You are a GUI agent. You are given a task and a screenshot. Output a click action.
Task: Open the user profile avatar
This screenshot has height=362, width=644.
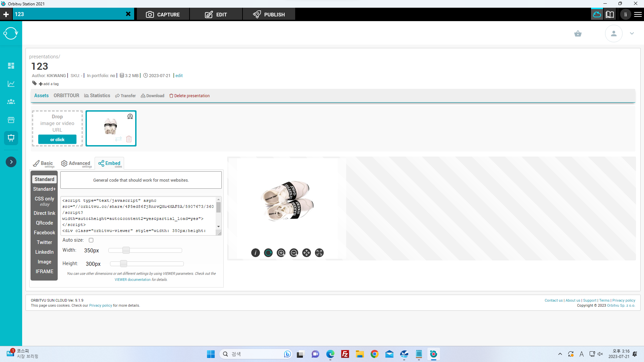pyautogui.click(x=613, y=34)
